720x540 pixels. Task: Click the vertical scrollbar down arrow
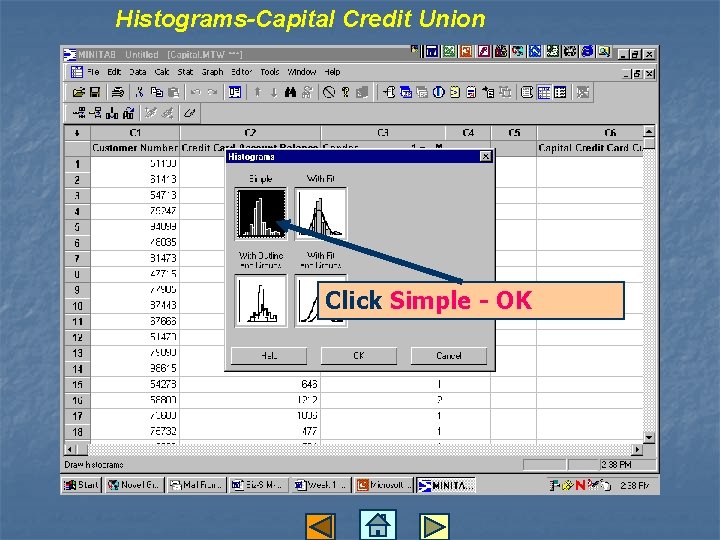pos(649,438)
